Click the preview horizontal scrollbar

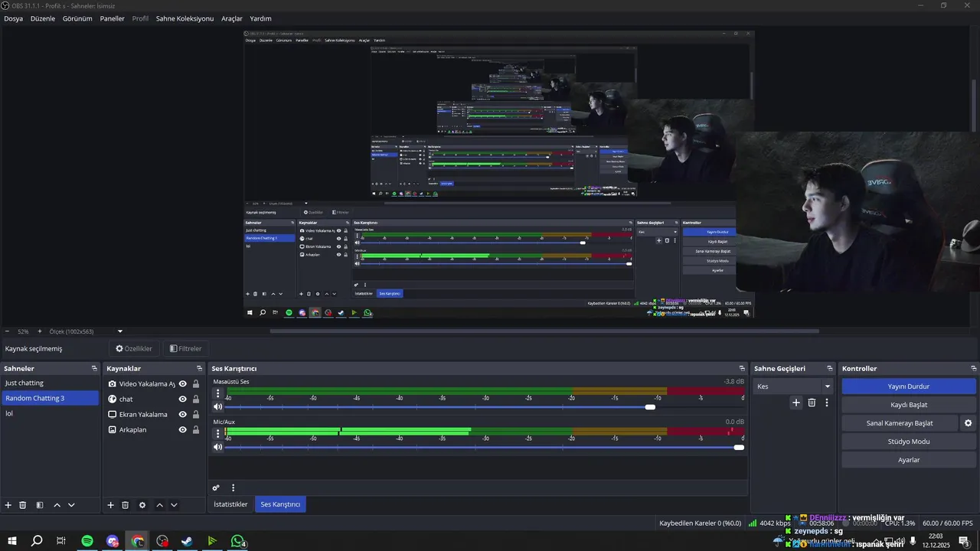[544, 331]
